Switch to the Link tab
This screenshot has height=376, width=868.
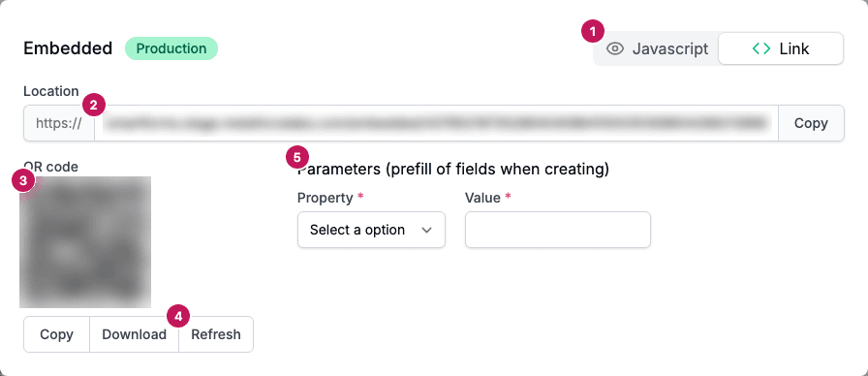pyautogui.click(x=781, y=48)
